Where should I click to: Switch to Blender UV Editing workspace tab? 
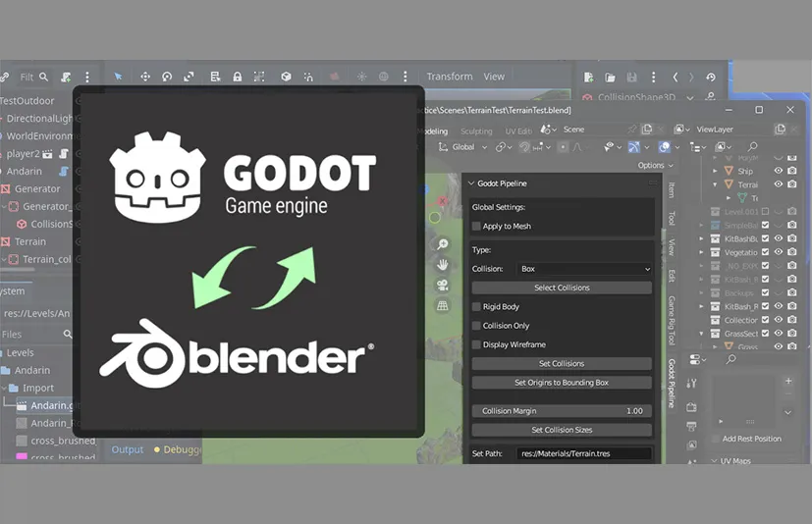point(517,131)
